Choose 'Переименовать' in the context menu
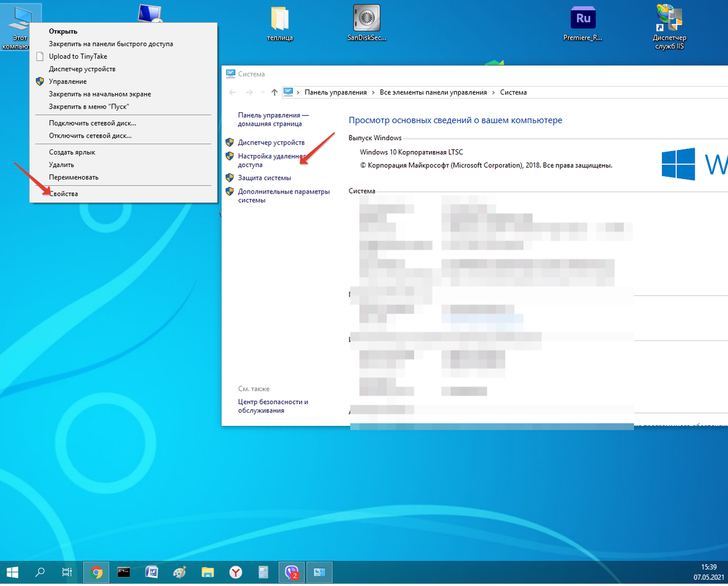This screenshot has height=586, width=728. 123,177
